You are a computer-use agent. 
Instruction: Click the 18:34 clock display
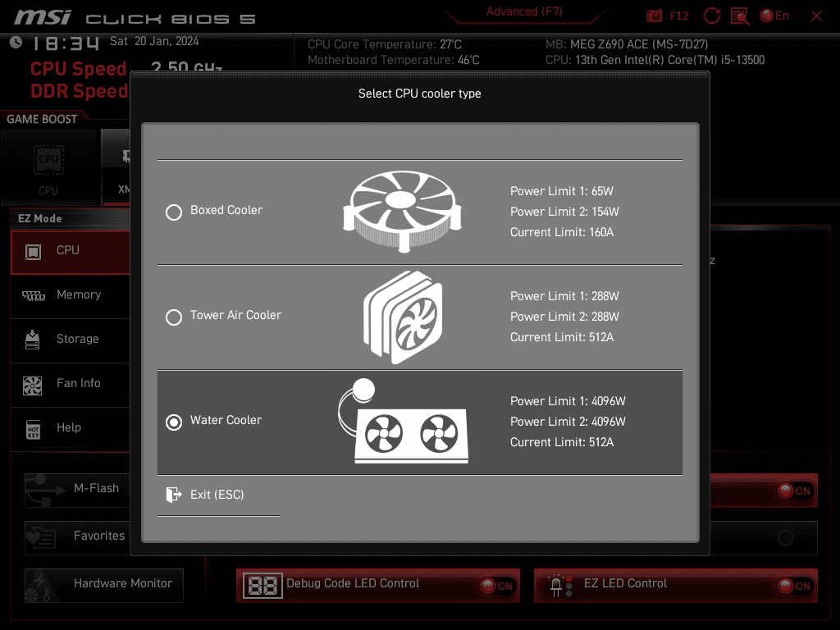tap(66, 43)
